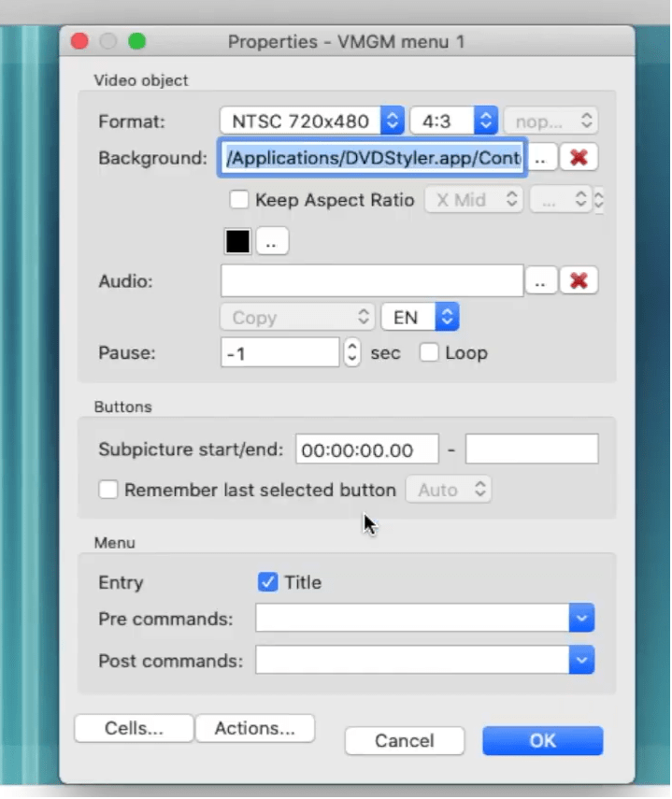This screenshot has width=672, height=799.
Task: Enable the Keep Aspect Ratio checkbox
Action: (240, 200)
